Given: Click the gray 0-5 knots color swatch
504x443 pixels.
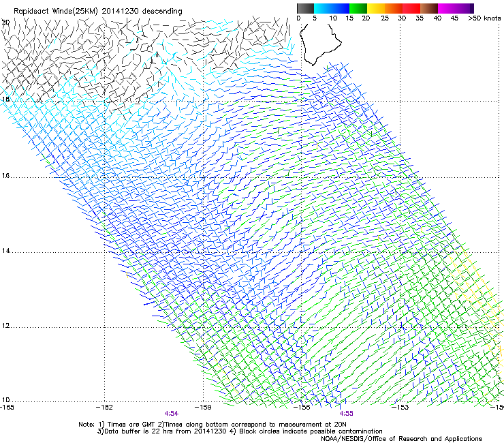Looking at the screenshot, I should [305, 8].
